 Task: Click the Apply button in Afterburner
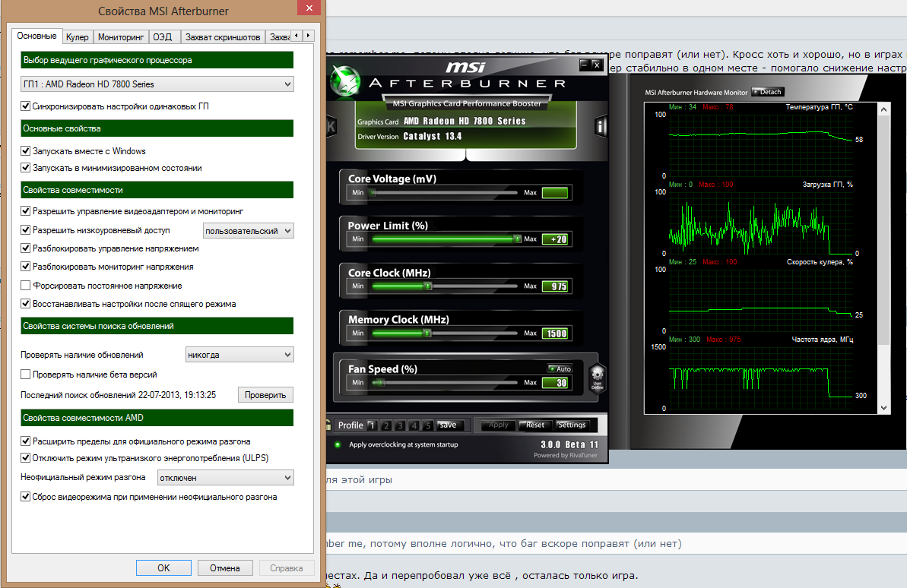[x=499, y=425]
